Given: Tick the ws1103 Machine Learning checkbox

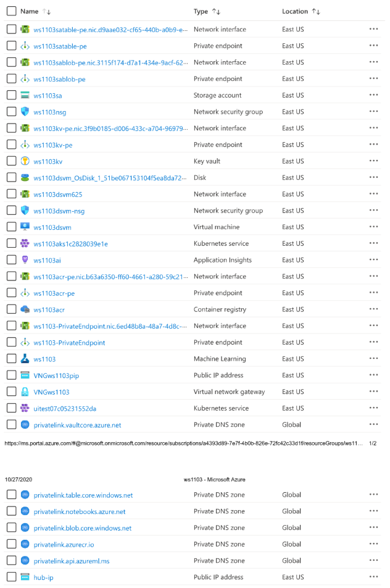Looking at the screenshot, I should pyautogui.click(x=12, y=359).
